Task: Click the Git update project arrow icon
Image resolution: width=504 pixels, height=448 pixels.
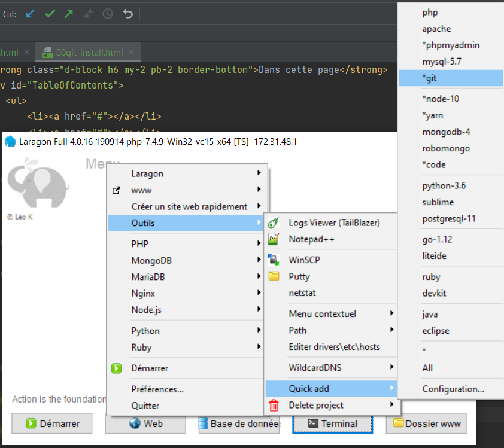Action: tap(30, 14)
